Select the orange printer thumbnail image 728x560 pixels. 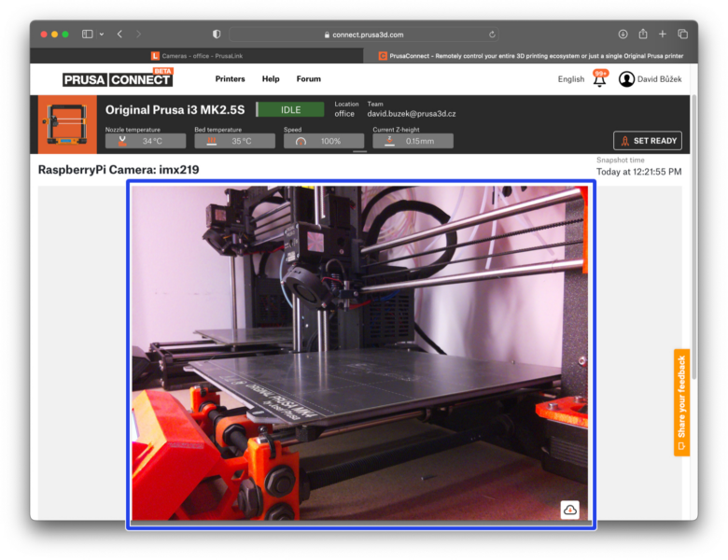pos(67,124)
